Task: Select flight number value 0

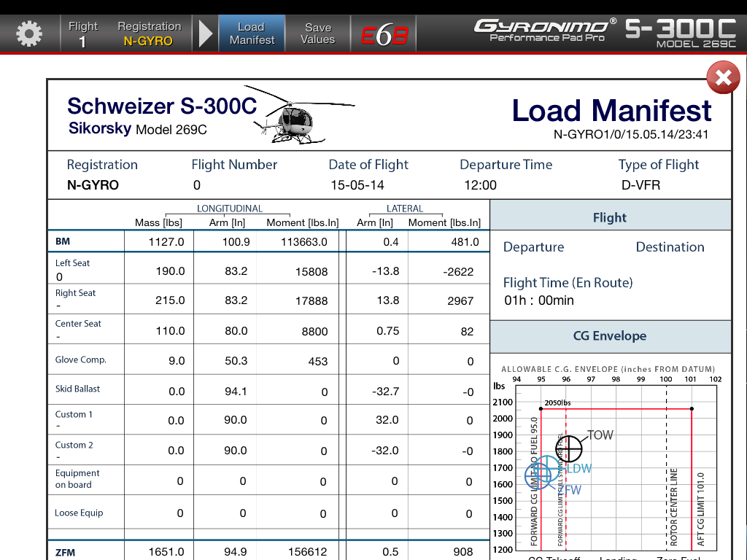Action: tap(197, 185)
